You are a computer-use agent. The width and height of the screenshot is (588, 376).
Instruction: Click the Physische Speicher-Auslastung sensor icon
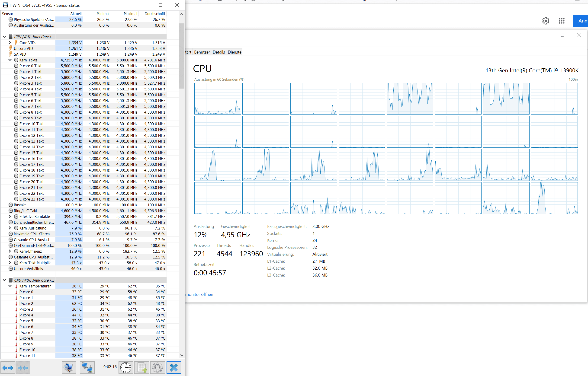point(10,19)
